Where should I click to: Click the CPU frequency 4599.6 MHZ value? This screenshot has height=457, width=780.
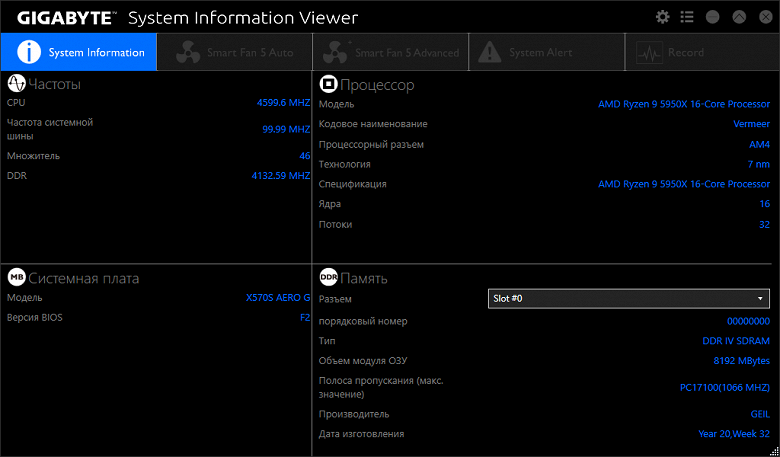[x=284, y=102]
